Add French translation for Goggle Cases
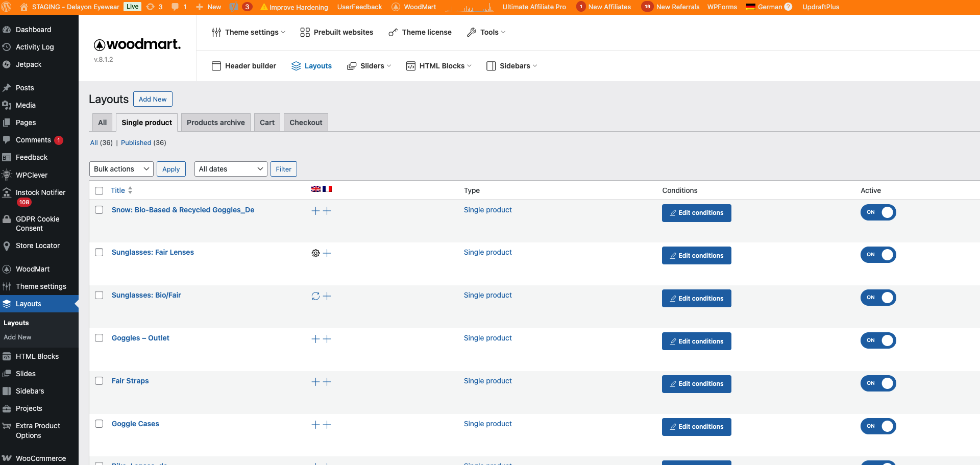The image size is (980, 465). tap(327, 425)
